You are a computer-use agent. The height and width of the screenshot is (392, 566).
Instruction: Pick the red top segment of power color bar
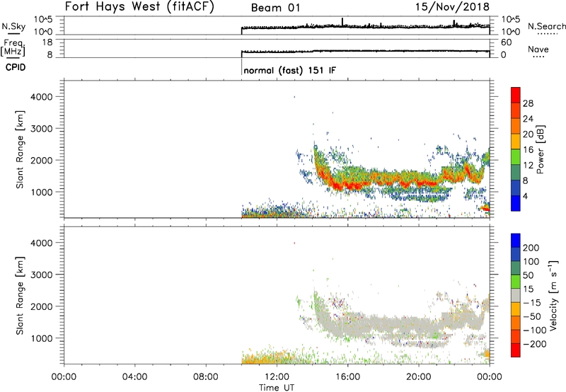coord(516,95)
